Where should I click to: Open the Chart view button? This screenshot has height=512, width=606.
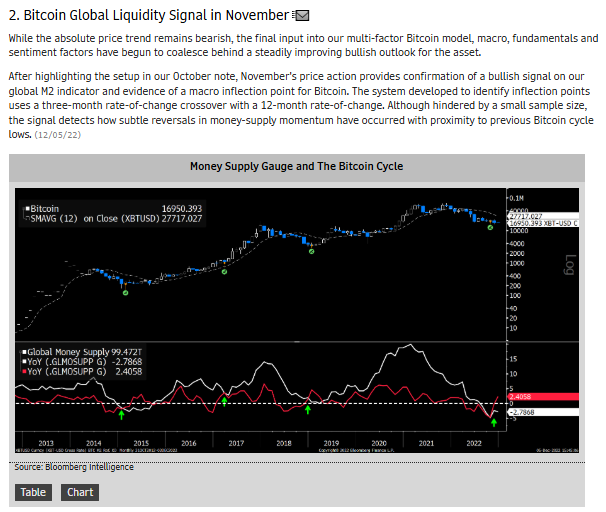pyautogui.click(x=80, y=492)
